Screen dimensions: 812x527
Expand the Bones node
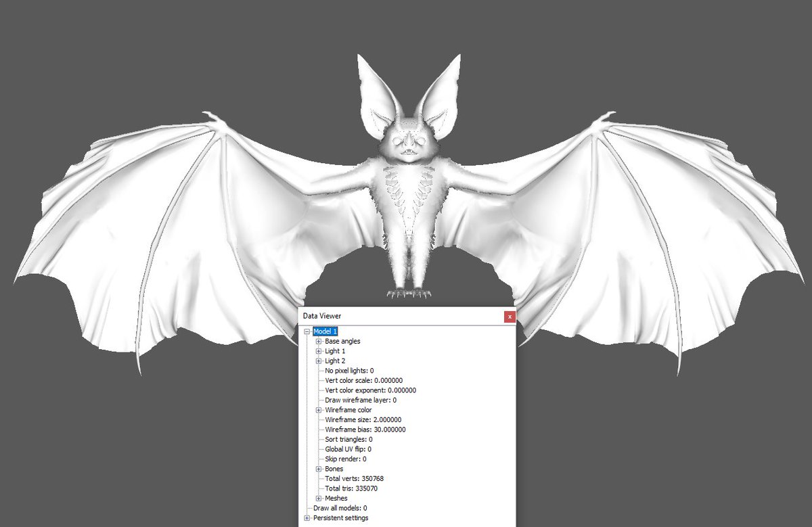click(319, 469)
